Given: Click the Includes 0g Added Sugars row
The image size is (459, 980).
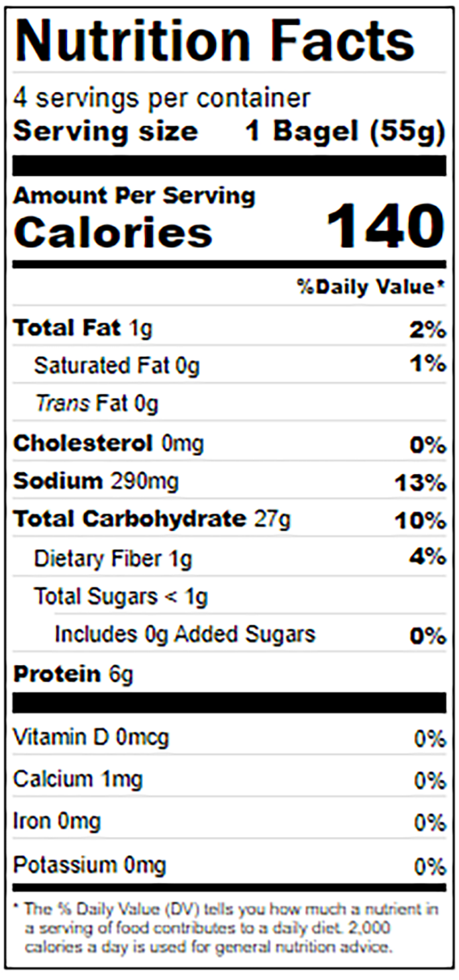Looking at the screenshot, I should coord(250,634).
